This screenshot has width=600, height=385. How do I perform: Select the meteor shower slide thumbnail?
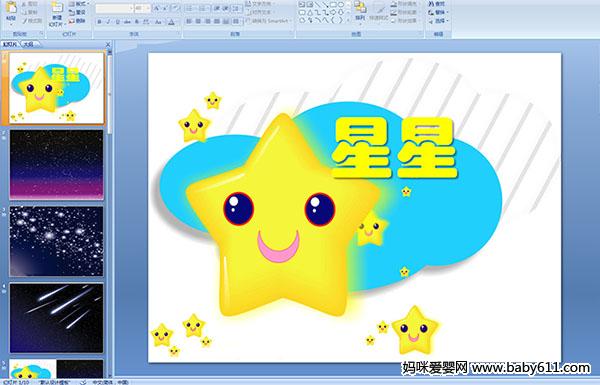click(x=57, y=318)
